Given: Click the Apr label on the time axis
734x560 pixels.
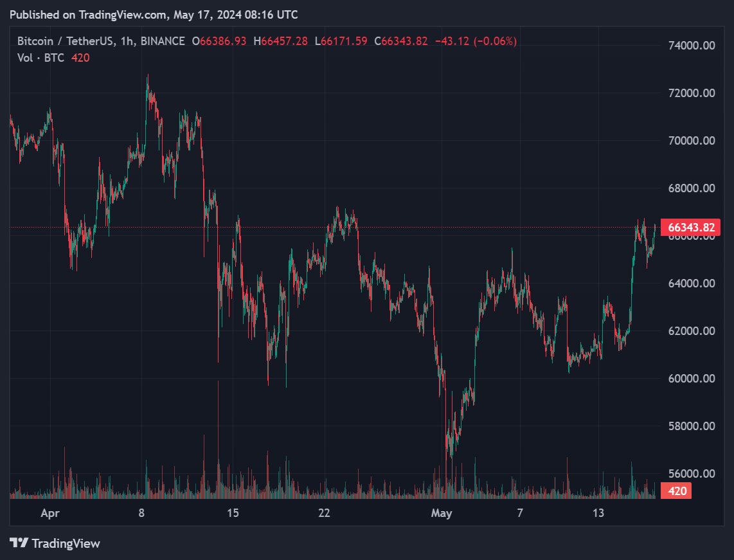Looking at the screenshot, I should coord(50,513).
